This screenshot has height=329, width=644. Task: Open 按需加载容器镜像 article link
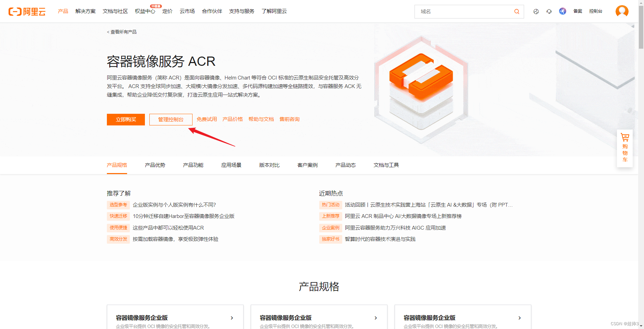coord(175,239)
